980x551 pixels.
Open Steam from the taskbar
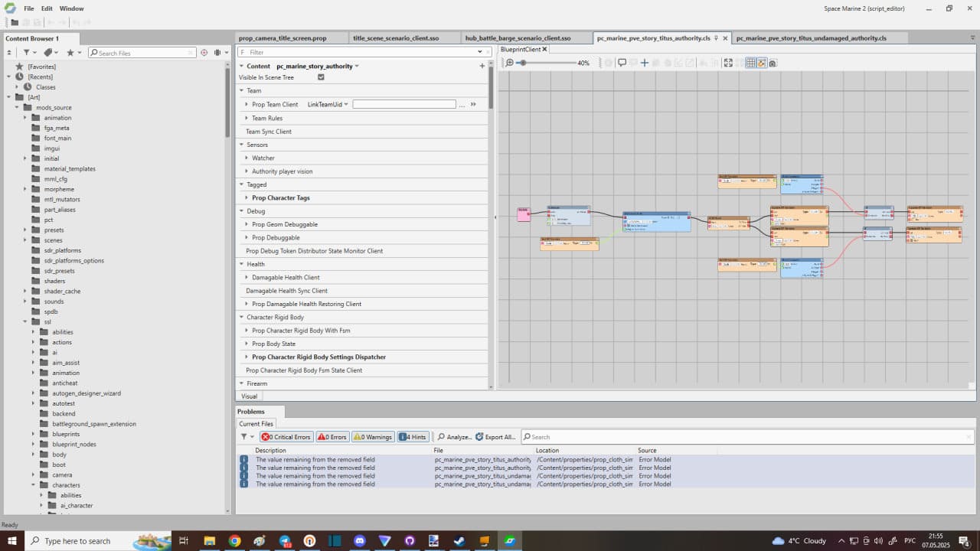[459, 540]
